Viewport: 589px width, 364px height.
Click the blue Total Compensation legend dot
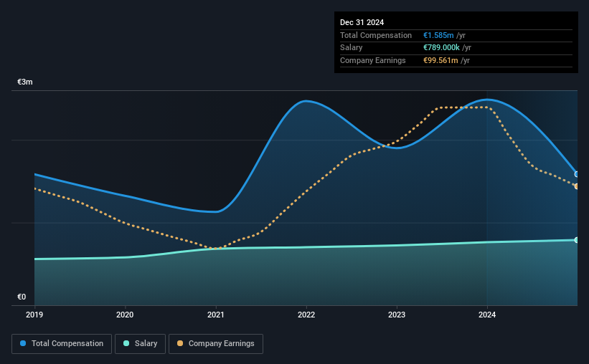click(23, 343)
